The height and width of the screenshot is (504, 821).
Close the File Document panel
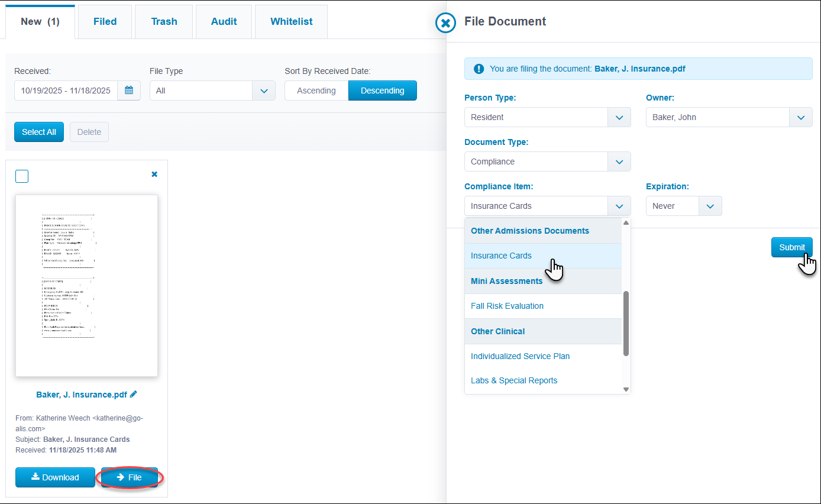(445, 23)
